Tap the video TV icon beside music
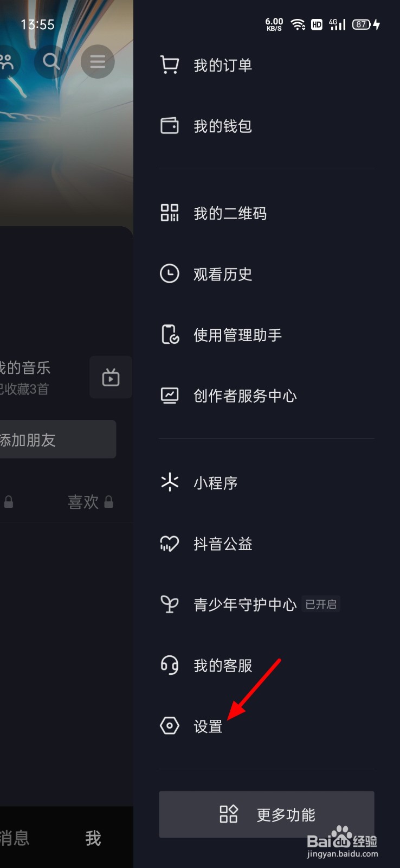 point(111,377)
